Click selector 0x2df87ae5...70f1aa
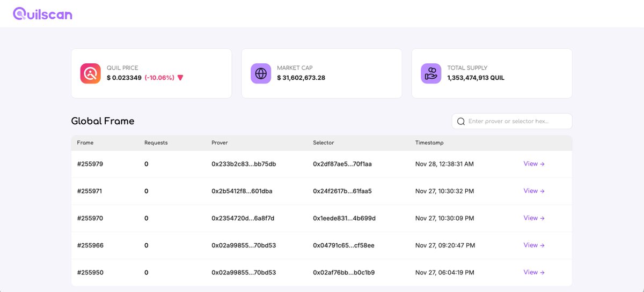 point(342,164)
